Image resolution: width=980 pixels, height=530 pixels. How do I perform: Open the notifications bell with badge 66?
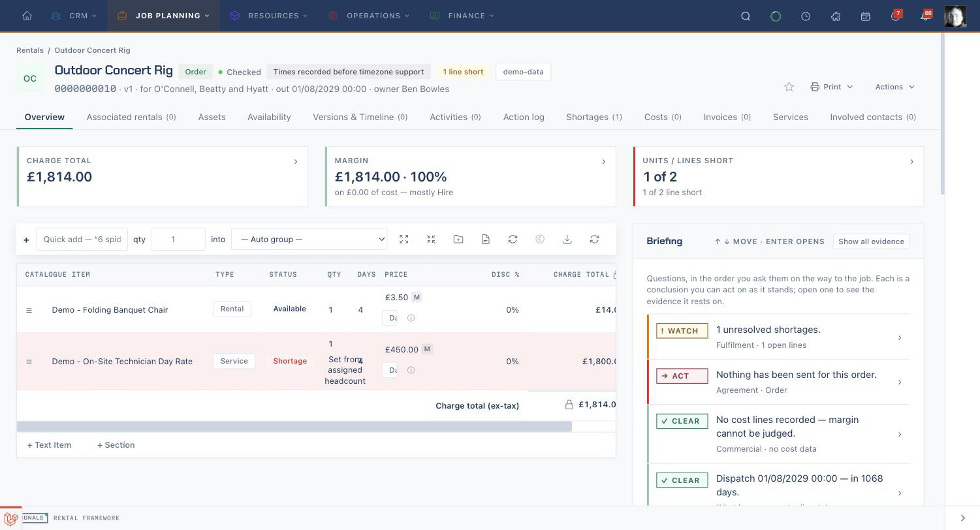(x=926, y=16)
